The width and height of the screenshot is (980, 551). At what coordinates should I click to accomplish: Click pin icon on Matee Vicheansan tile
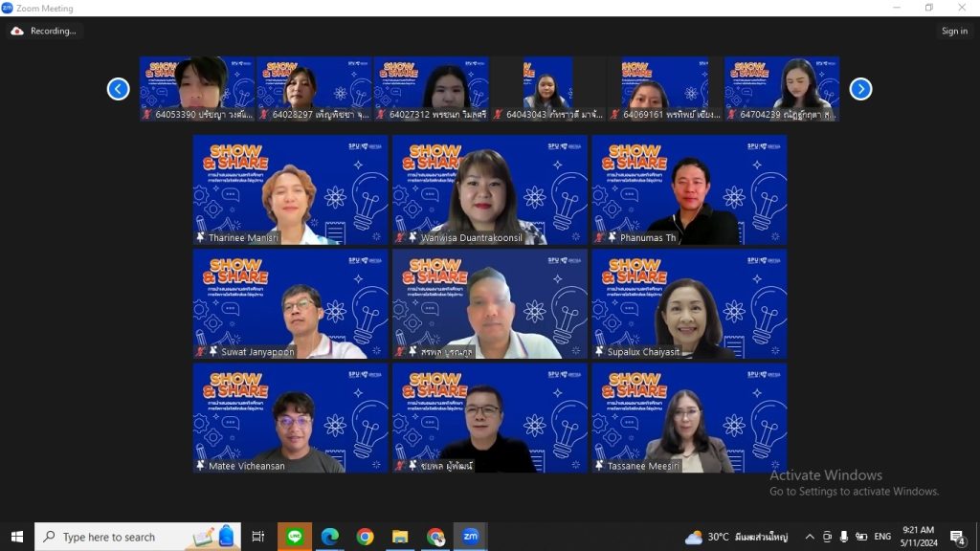pyautogui.click(x=201, y=466)
